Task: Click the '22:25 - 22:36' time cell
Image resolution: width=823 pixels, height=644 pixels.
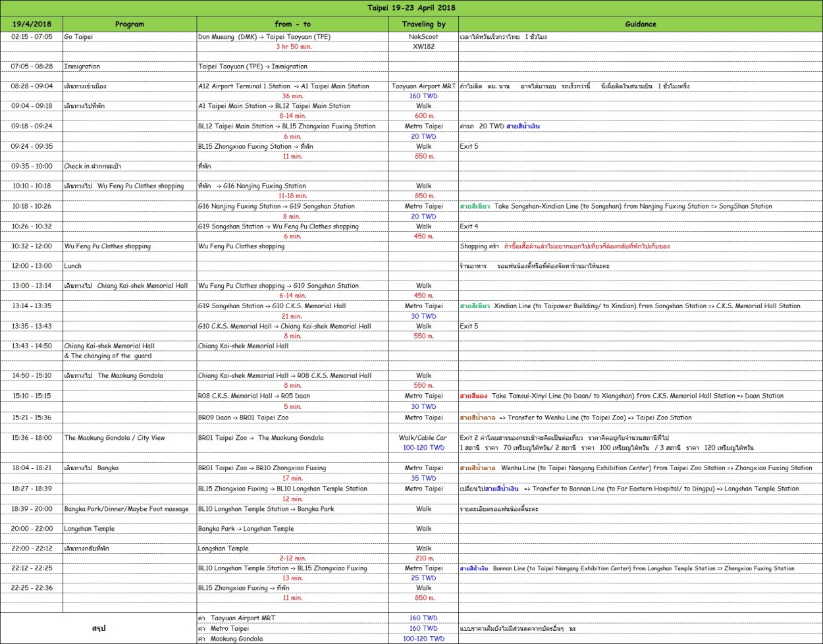Action: point(32,588)
